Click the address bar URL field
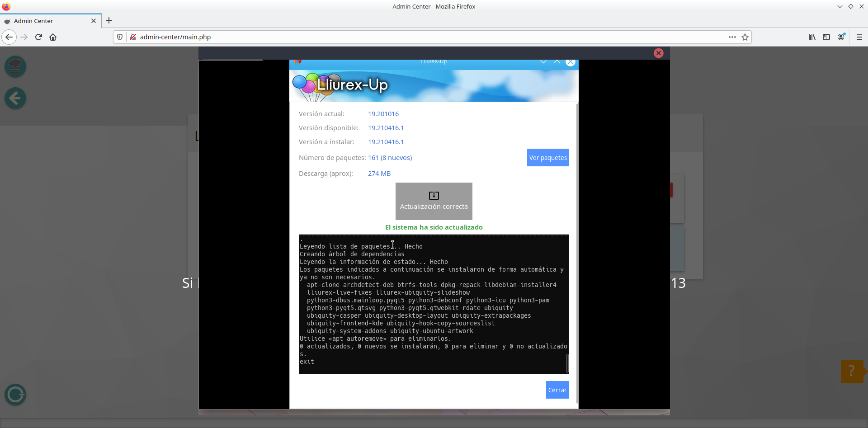Screen dimensions: 868x428 pos(407,37)
